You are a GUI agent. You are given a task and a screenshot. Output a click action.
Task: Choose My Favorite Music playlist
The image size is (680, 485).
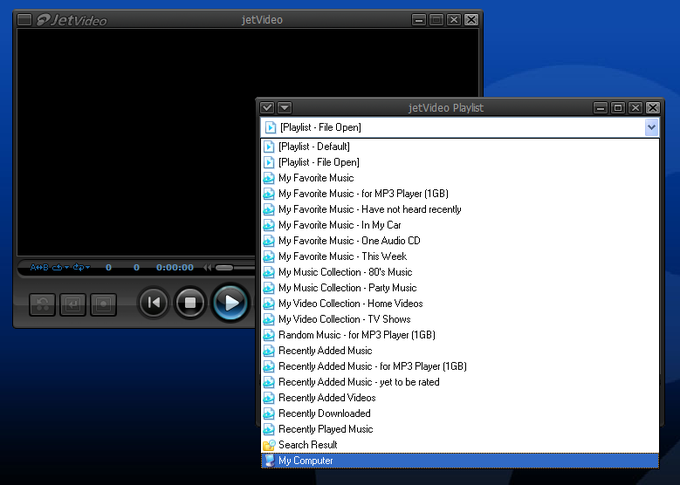pos(460,178)
